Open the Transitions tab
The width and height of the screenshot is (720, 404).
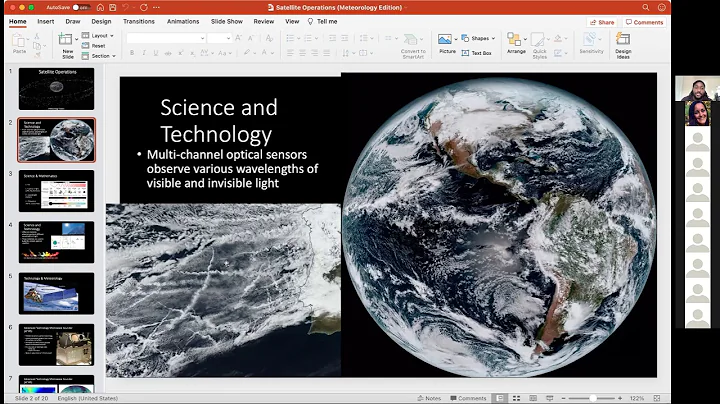pos(139,22)
